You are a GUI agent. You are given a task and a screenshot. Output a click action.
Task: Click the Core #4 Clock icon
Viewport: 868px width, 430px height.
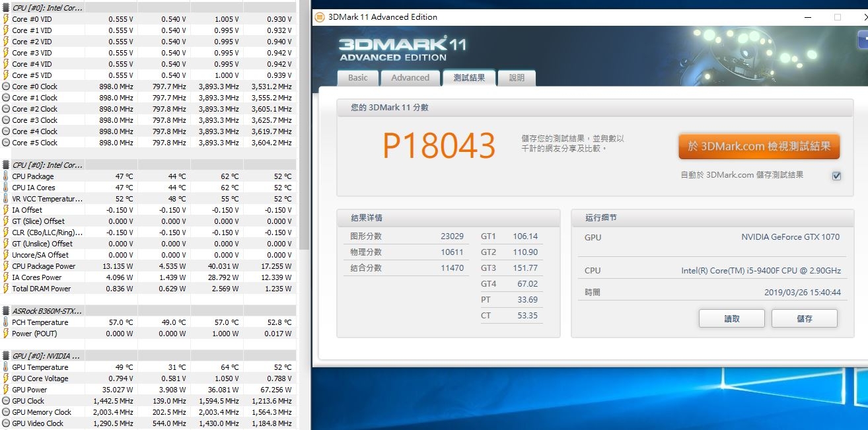[6, 131]
